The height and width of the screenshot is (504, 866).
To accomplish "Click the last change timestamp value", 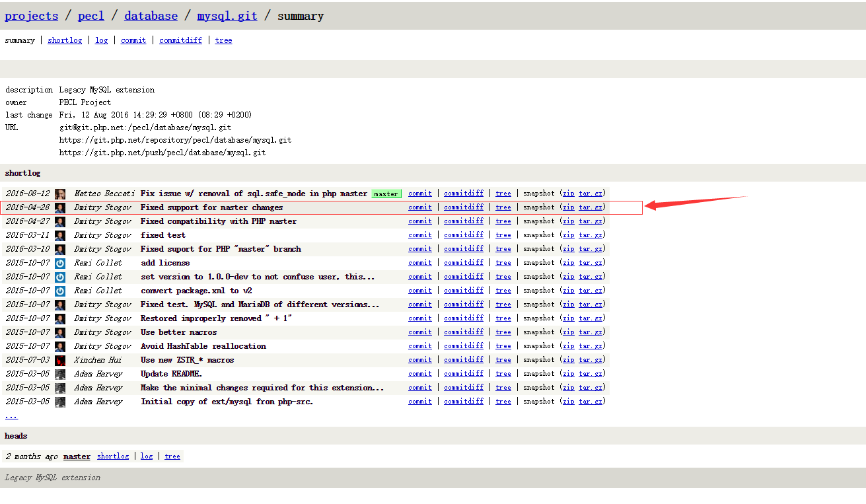I will 155,115.
